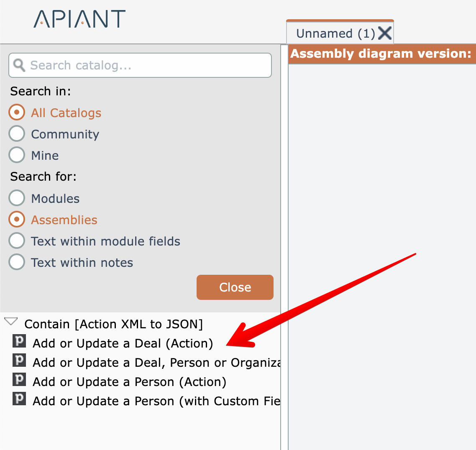Click the Pipedrive icon beside Add or Update a Person (Action)

[19, 380]
